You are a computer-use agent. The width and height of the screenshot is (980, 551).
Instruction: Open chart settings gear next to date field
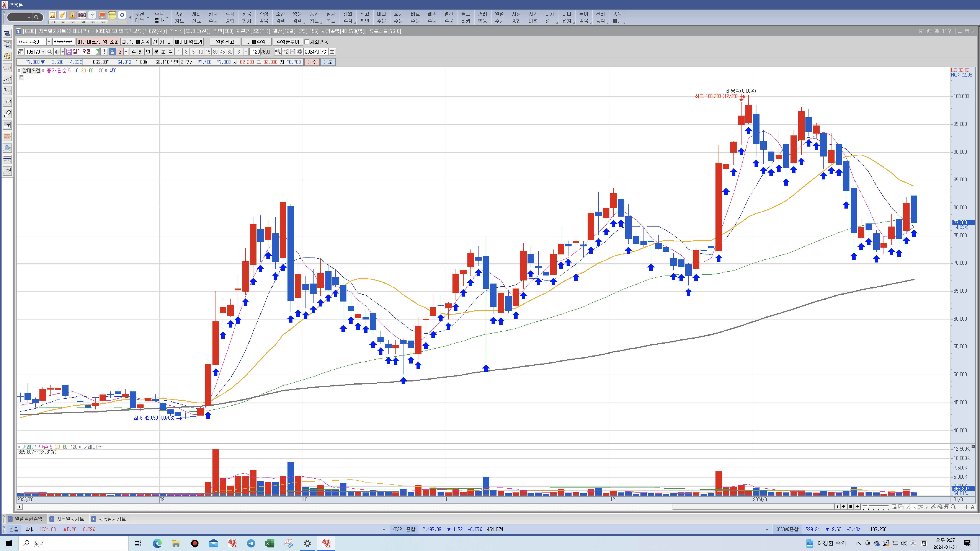click(x=300, y=52)
